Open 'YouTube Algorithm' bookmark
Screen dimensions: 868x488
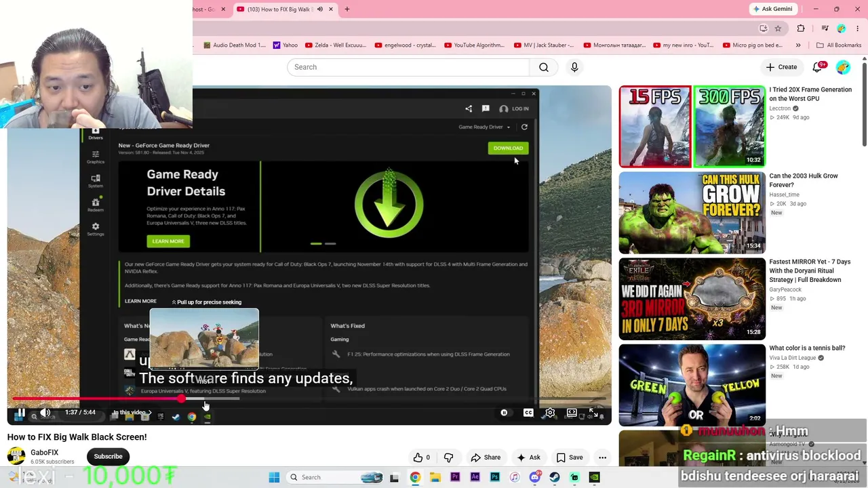(474, 45)
